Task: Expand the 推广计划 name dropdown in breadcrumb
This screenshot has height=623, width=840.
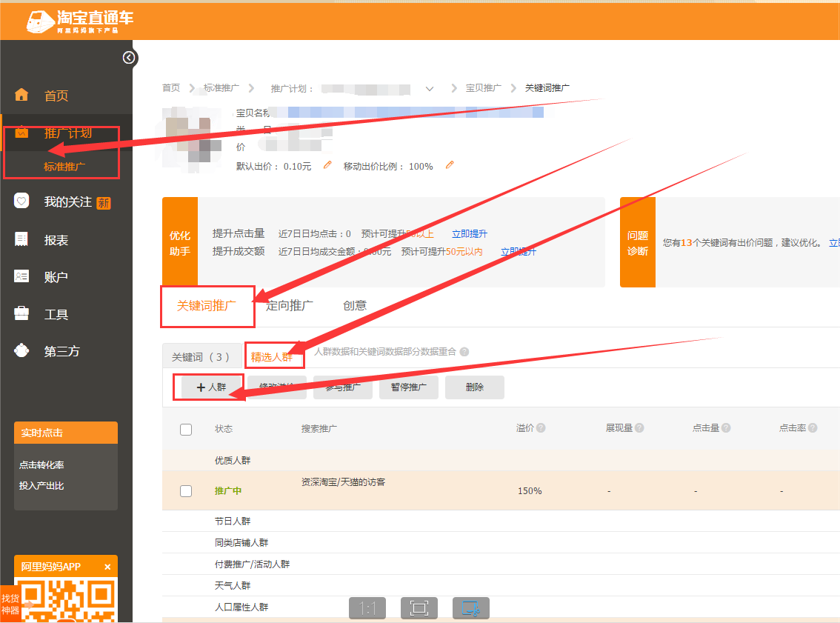Action: coord(430,89)
